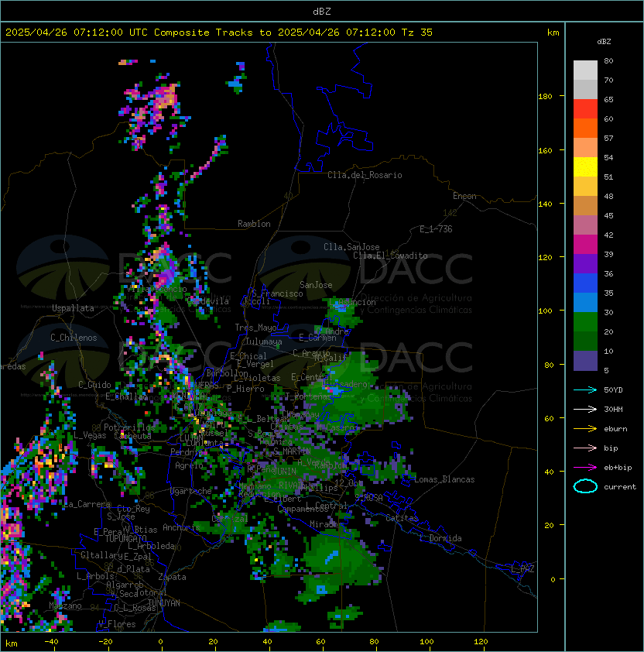Click the Lomas_Blancas map label
Viewport: 644px width, 652px height.
point(444,479)
